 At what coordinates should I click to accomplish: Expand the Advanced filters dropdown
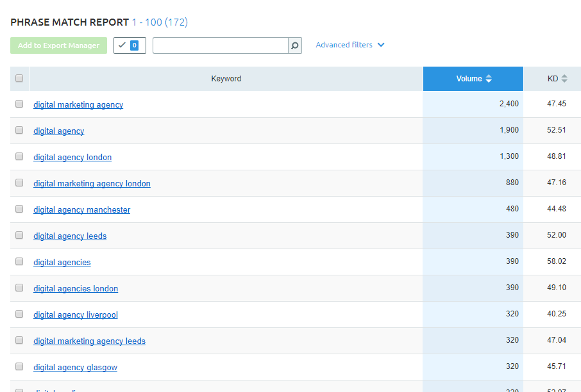point(350,45)
